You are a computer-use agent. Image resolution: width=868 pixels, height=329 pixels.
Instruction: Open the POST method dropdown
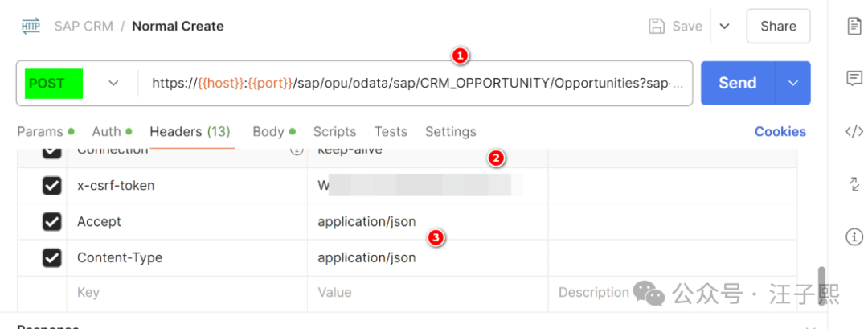click(x=113, y=83)
